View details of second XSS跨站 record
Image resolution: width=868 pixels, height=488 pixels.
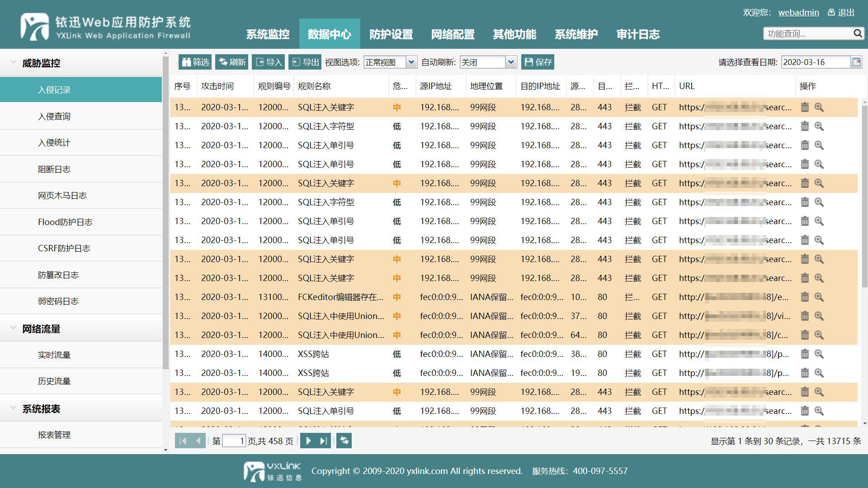819,373
